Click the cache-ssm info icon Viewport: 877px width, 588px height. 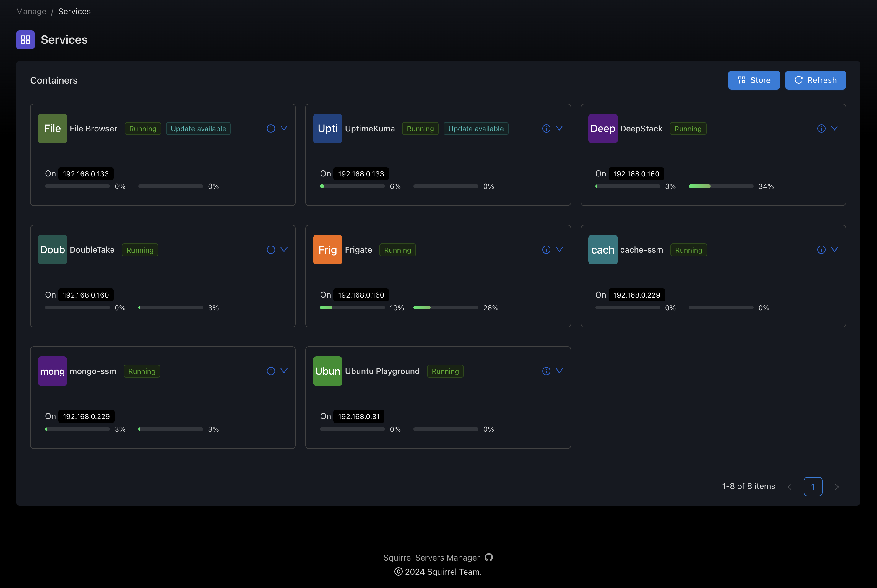821,250
